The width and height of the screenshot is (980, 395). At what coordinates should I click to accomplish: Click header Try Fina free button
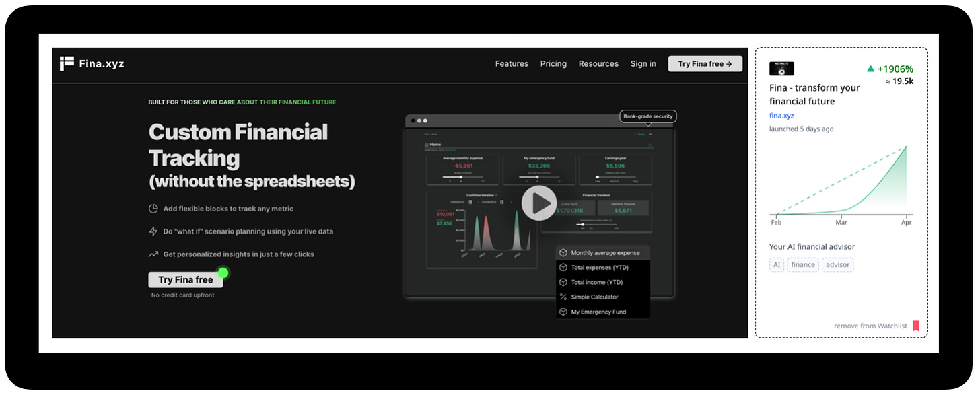(705, 64)
